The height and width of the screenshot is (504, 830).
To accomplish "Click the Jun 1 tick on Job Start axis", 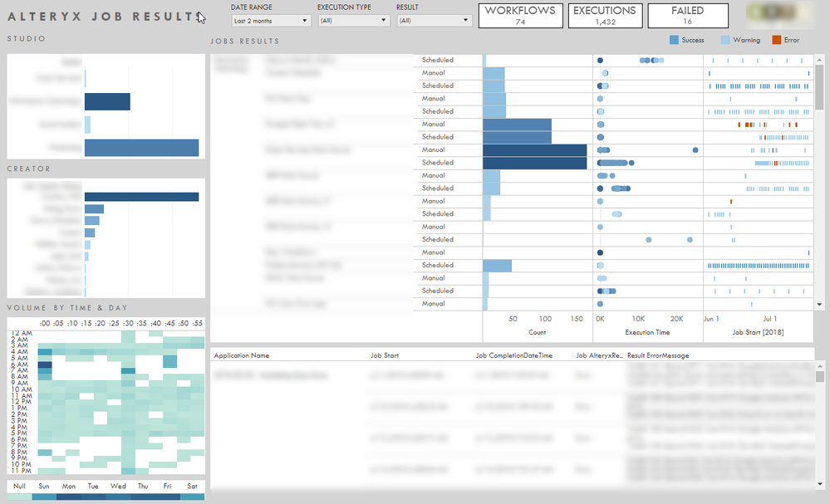I will pos(711,319).
